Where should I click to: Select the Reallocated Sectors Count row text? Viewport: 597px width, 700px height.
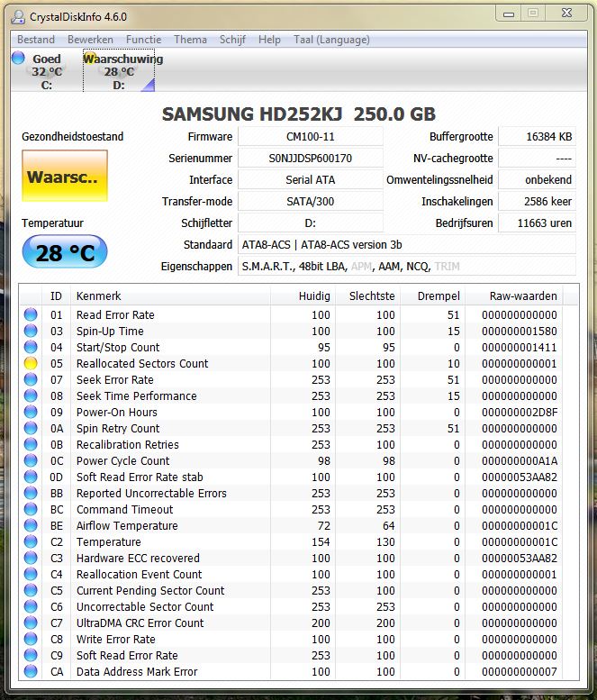142,363
